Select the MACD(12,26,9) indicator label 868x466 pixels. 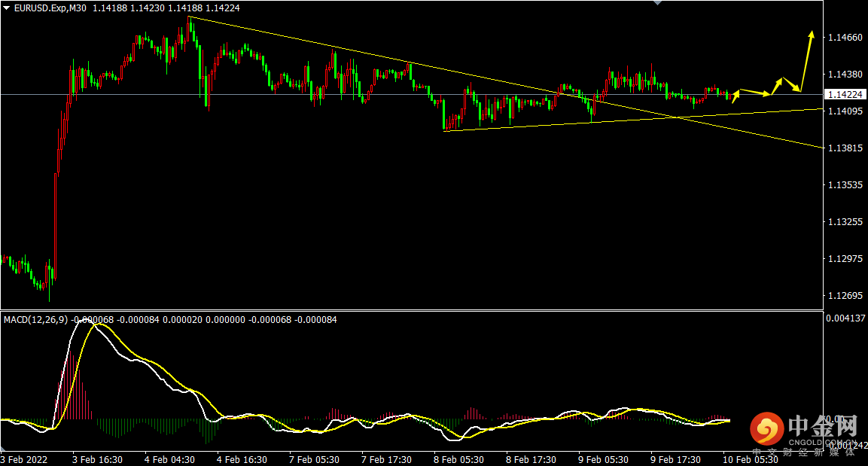[x=36, y=320]
